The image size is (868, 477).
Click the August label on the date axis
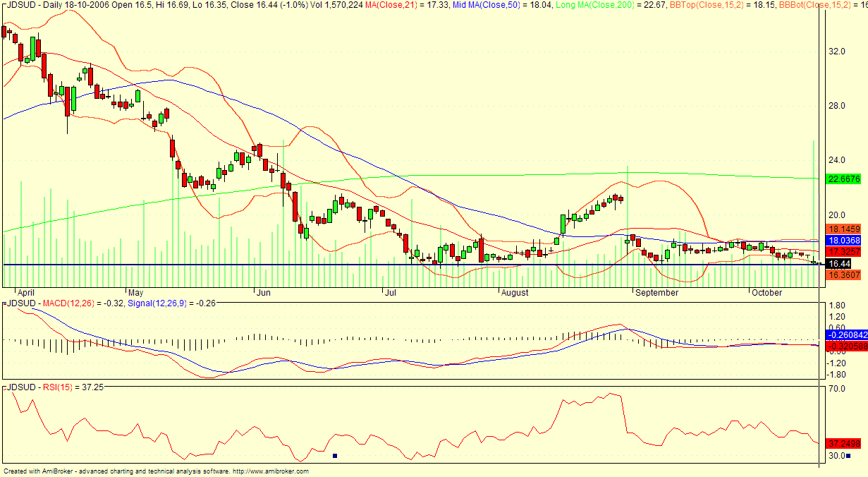click(515, 291)
